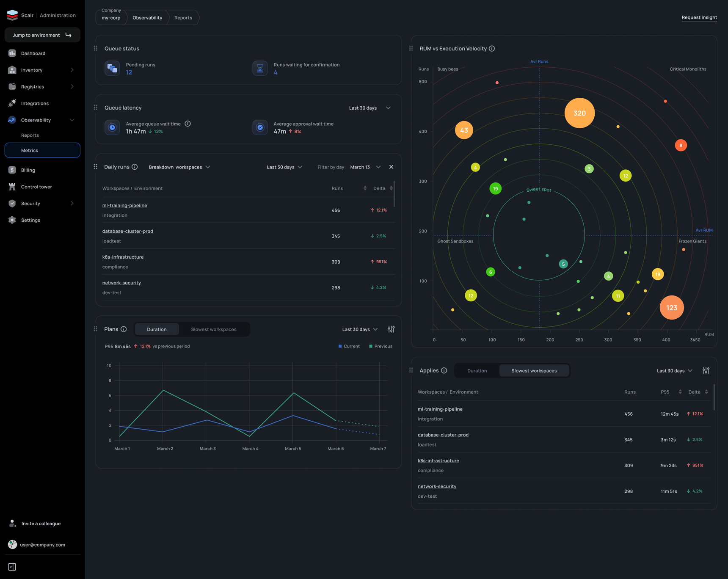Open network-security in the Applies table

click(437, 487)
